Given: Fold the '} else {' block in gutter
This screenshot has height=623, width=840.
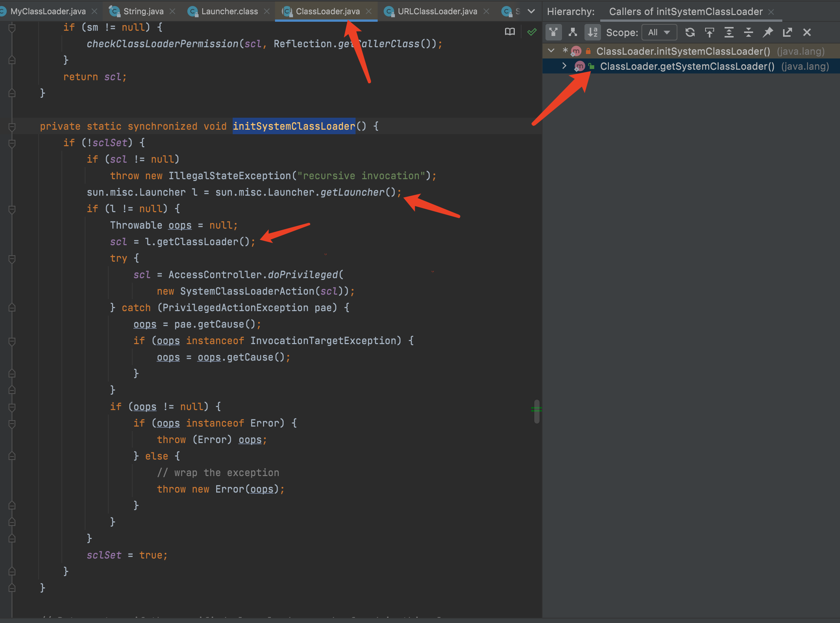Looking at the screenshot, I should [x=12, y=456].
